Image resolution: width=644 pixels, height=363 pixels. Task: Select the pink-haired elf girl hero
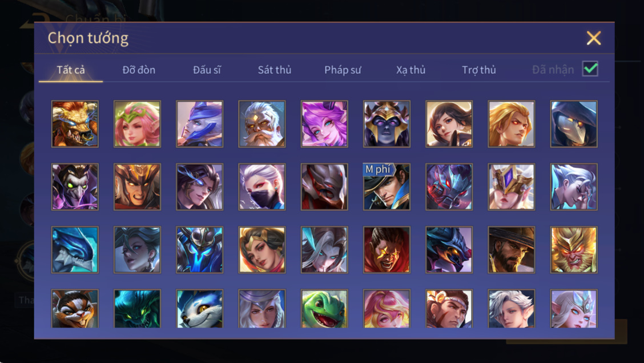(x=137, y=123)
